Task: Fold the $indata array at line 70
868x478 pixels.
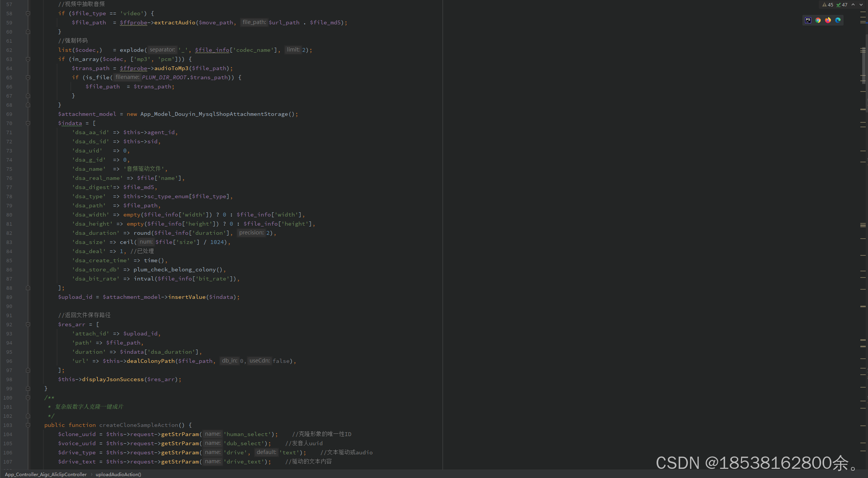Action: [x=28, y=123]
